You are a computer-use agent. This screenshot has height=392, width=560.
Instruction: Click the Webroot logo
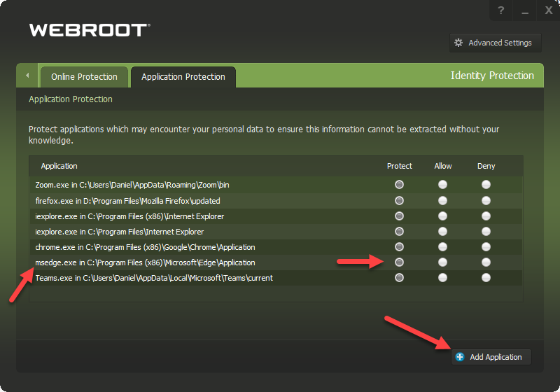tap(90, 30)
